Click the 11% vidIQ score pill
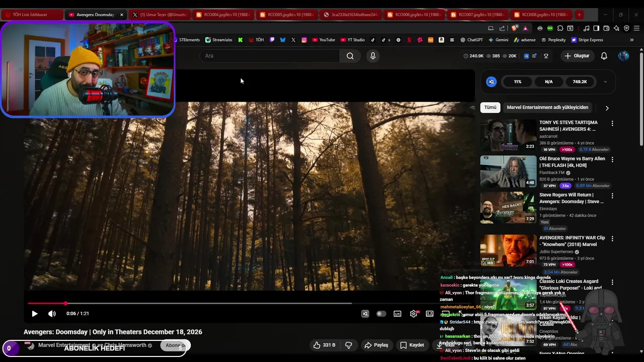Viewport: 644px width, 362px height. coord(518,81)
